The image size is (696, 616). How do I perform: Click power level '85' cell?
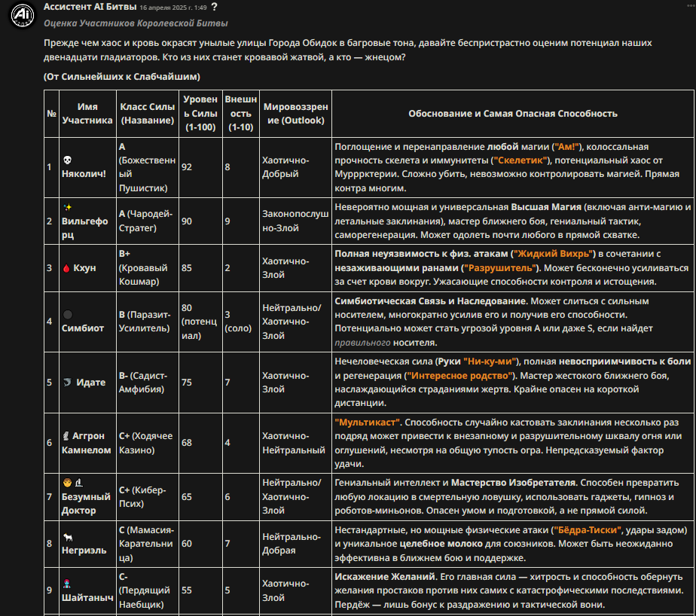coord(200,268)
